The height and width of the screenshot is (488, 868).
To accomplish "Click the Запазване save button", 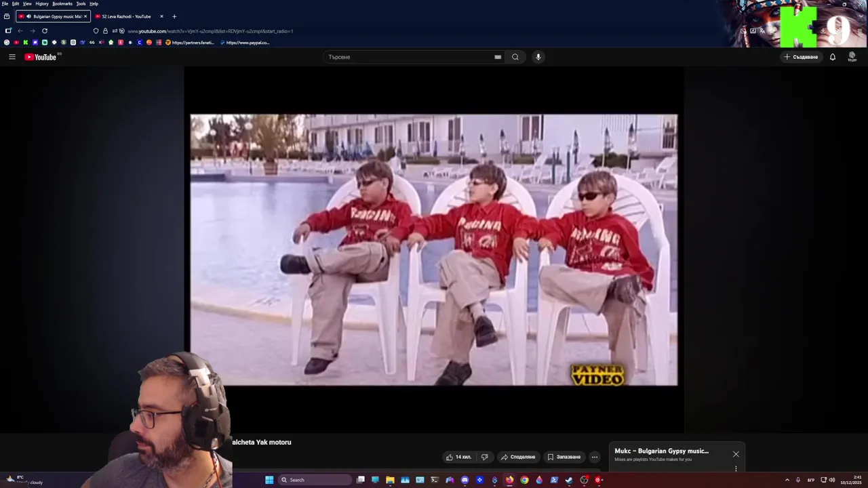I will tap(564, 457).
